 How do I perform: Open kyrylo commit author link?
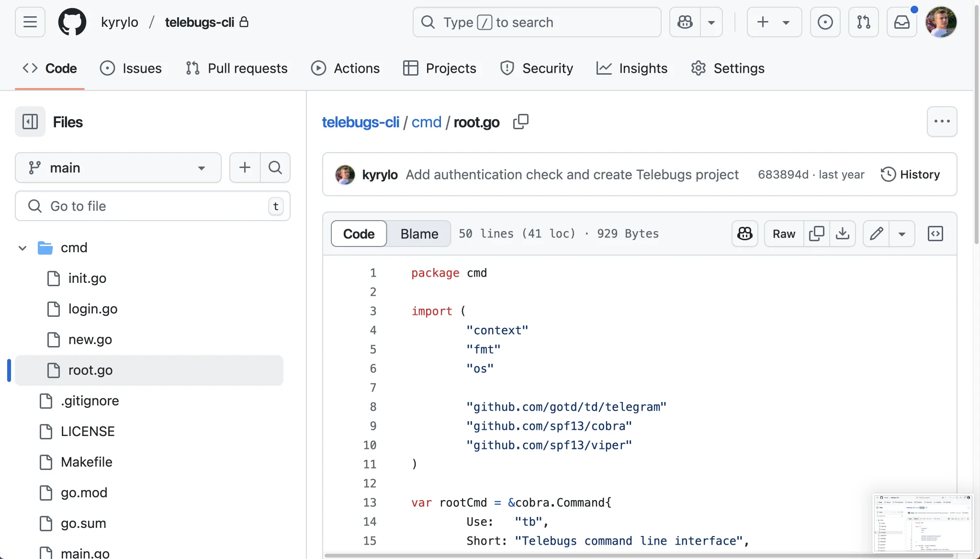pyautogui.click(x=380, y=175)
